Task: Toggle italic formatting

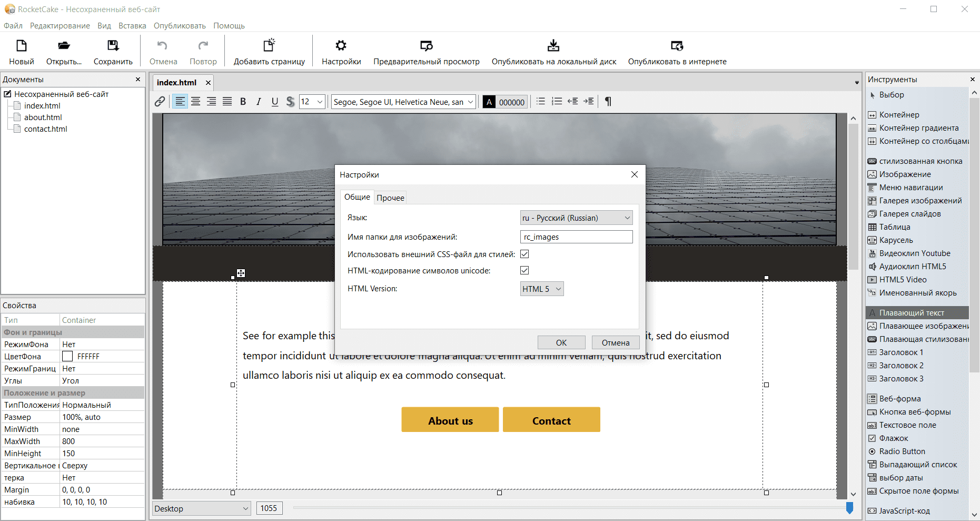Action: click(x=259, y=102)
